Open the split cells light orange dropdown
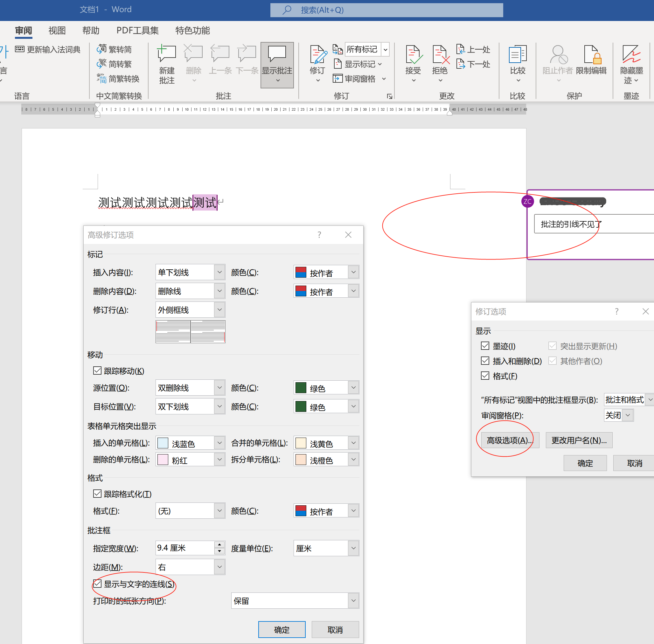The width and height of the screenshot is (654, 644). pos(326,459)
